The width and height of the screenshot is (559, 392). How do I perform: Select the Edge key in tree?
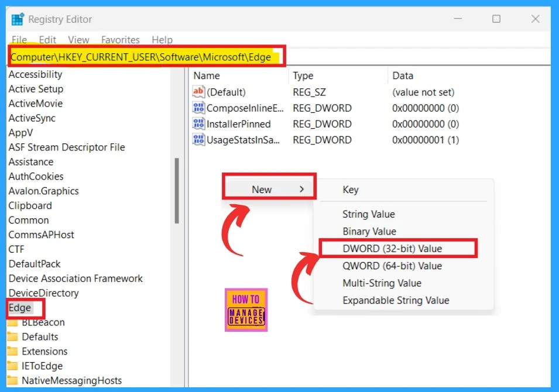pos(20,308)
